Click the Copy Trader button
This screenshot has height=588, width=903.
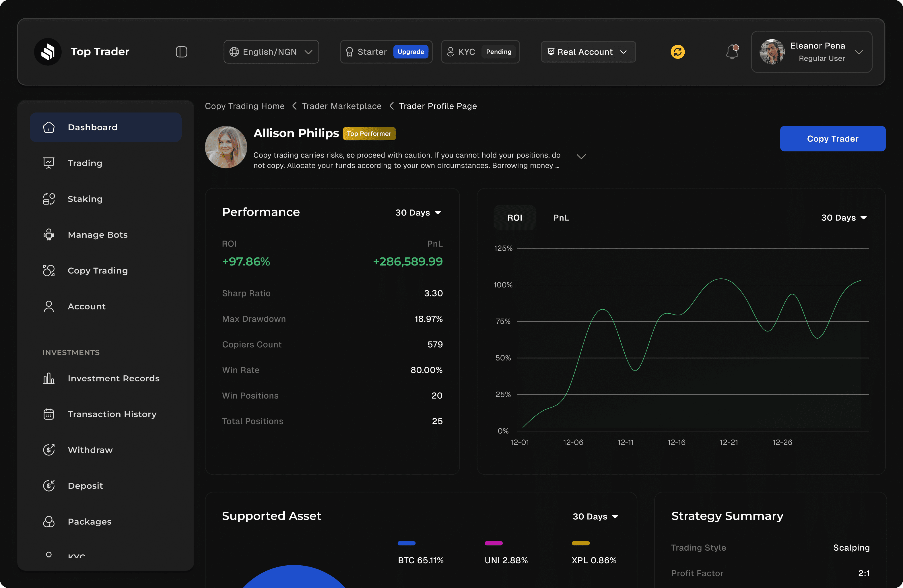pos(832,139)
